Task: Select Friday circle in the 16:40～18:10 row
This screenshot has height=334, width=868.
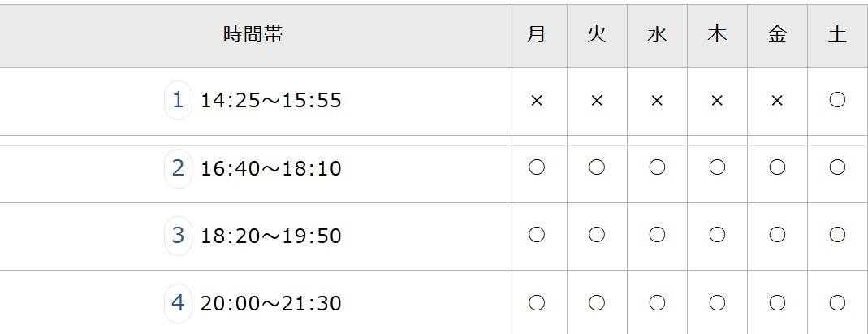Action: (777, 168)
